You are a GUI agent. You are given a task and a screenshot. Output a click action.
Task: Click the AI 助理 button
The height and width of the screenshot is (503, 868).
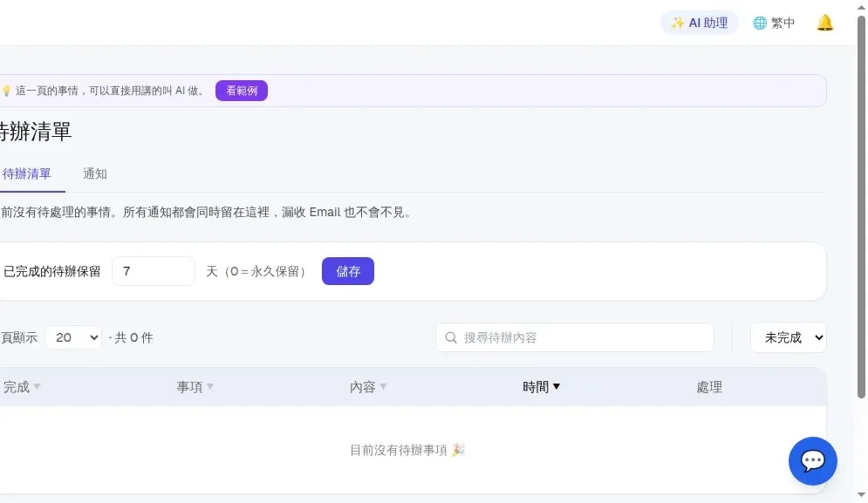tap(699, 23)
